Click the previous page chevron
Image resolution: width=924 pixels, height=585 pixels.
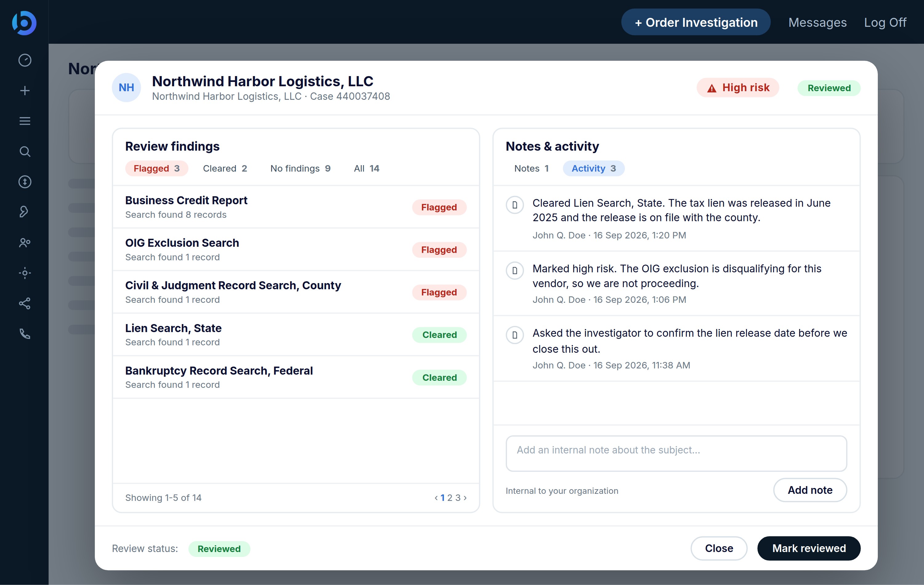pyautogui.click(x=436, y=498)
